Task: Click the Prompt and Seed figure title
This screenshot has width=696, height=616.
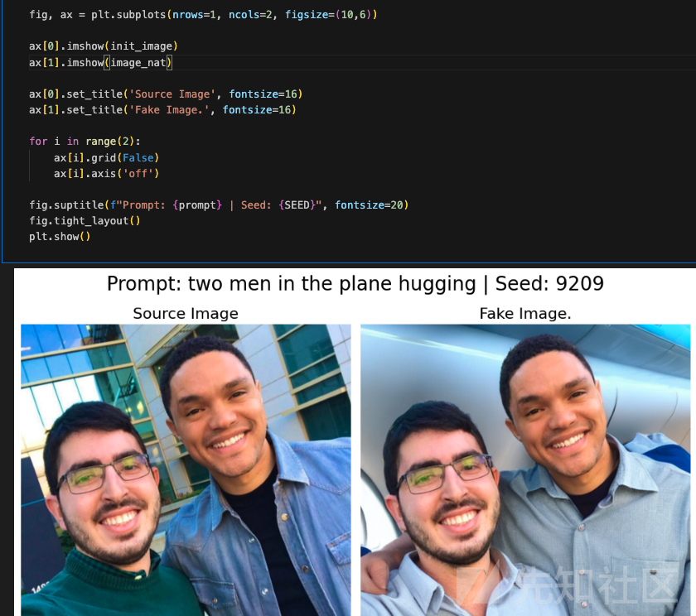Action: [x=355, y=283]
